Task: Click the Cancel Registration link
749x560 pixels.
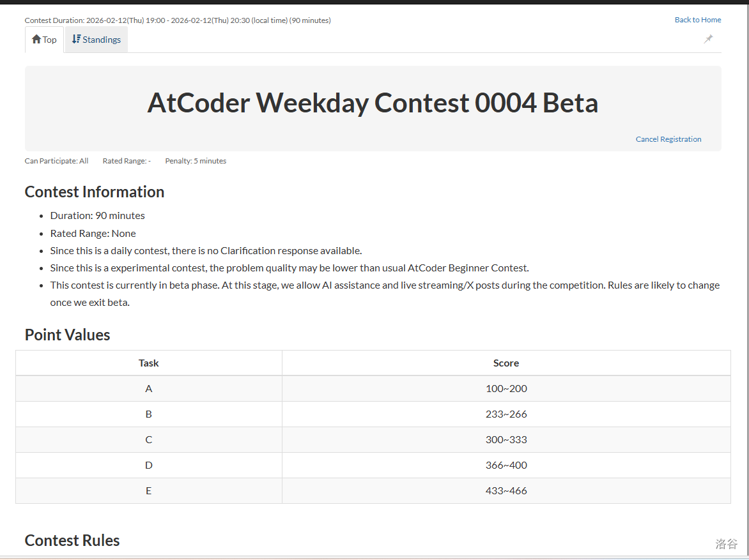Action: (x=668, y=139)
